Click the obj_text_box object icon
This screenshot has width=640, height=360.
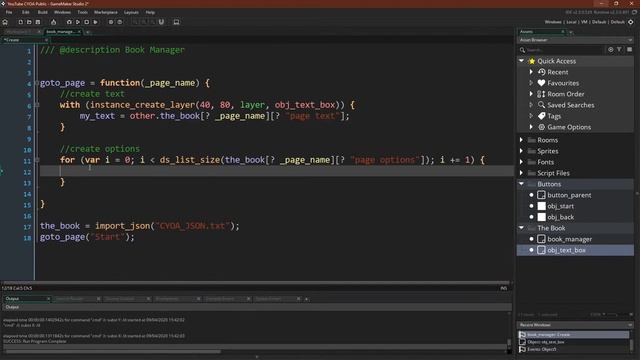pos(541,250)
